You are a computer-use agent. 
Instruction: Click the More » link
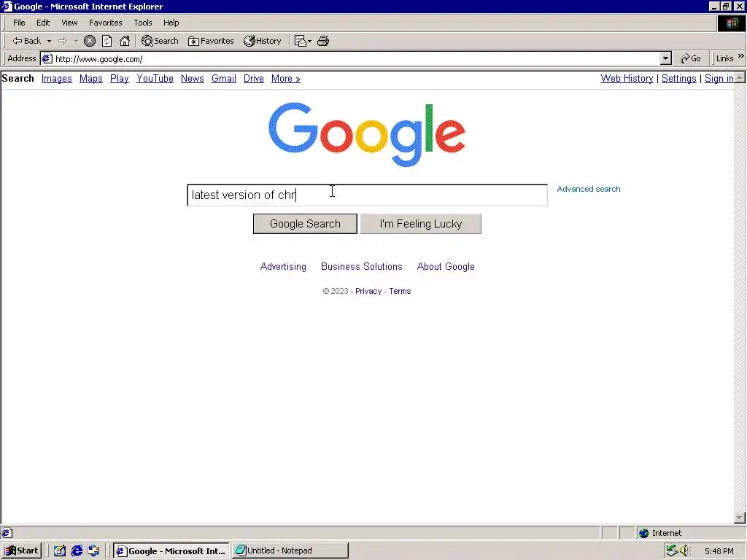pos(286,79)
